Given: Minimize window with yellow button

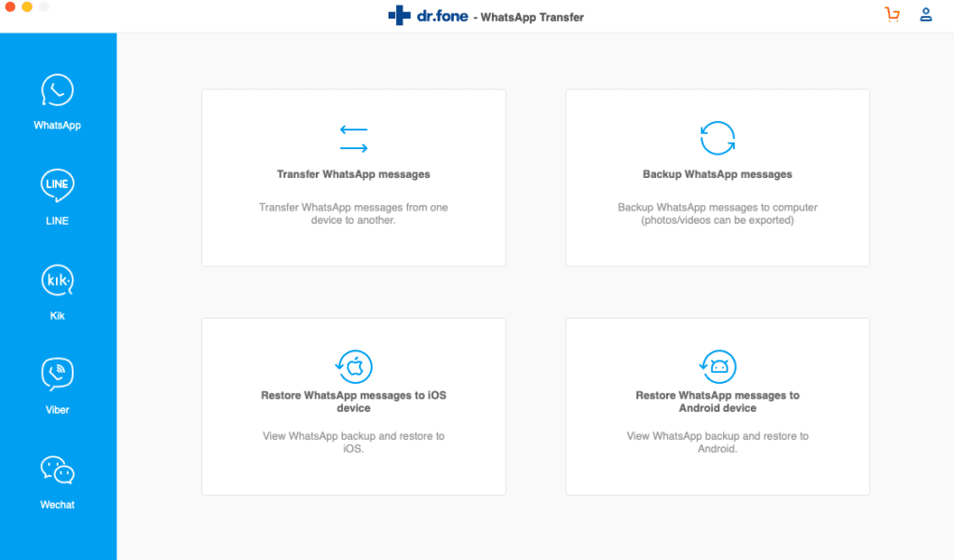Looking at the screenshot, I should click(27, 7).
